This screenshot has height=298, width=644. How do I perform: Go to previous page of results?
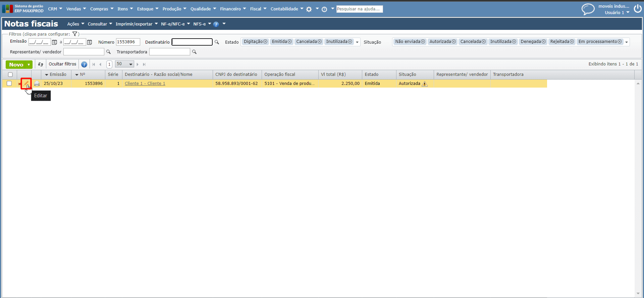(x=100, y=64)
